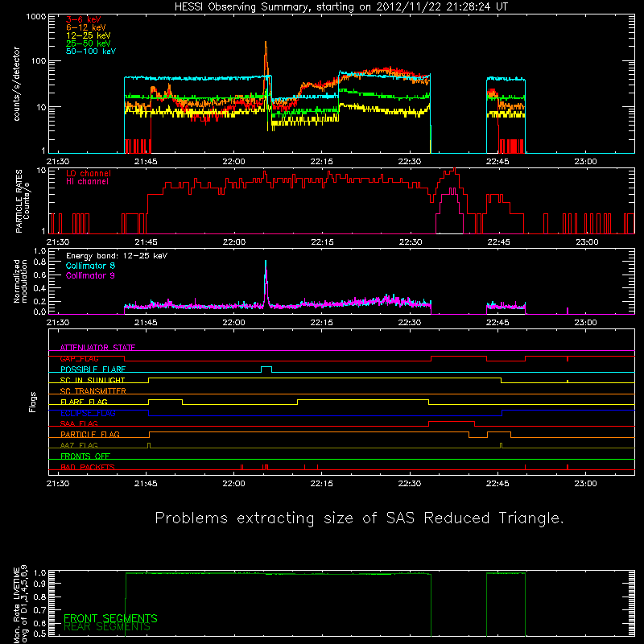Click the 1000 tick label on counts axis

[36, 17]
